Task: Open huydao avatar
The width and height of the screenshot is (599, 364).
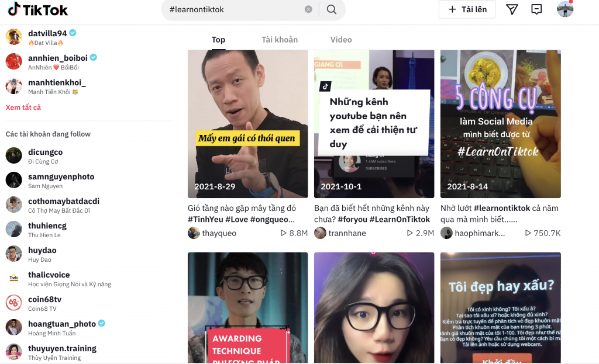Action: click(x=14, y=254)
